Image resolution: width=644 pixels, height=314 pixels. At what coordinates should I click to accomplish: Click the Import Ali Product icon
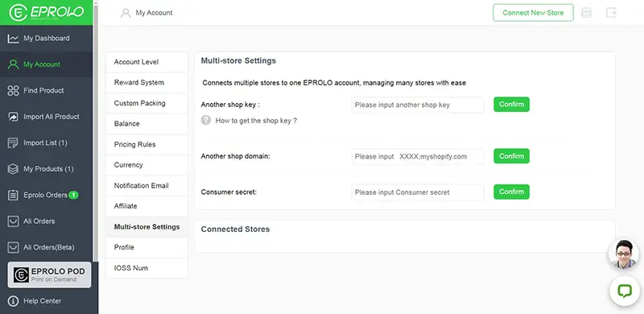pos(13,117)
